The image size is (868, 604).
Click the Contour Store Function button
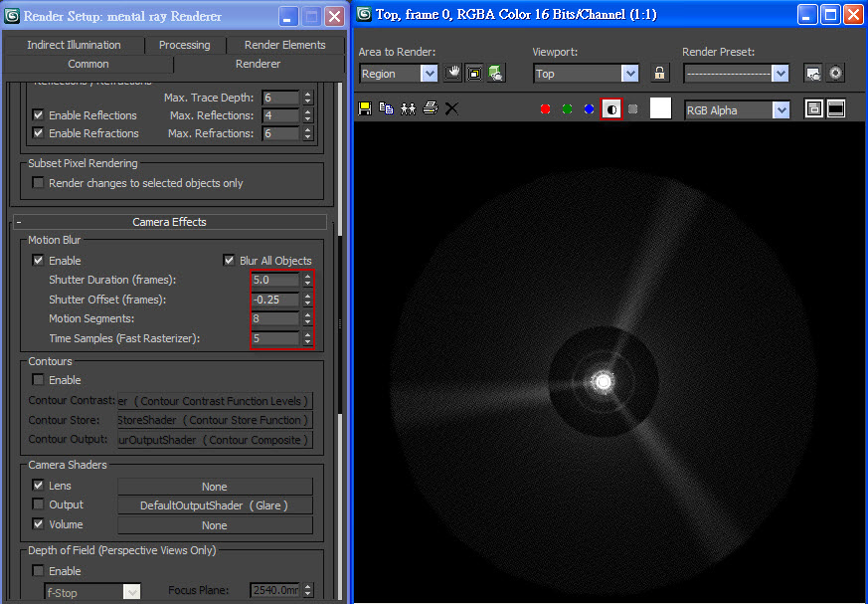tap(216, 420)
